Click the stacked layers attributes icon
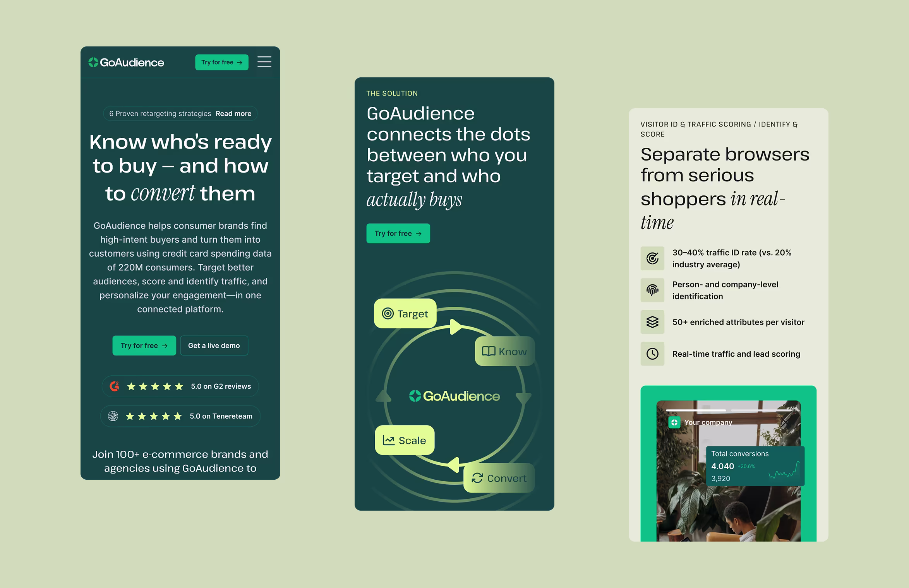This screenshot has height=588, width=909. (x=652, y=322)
